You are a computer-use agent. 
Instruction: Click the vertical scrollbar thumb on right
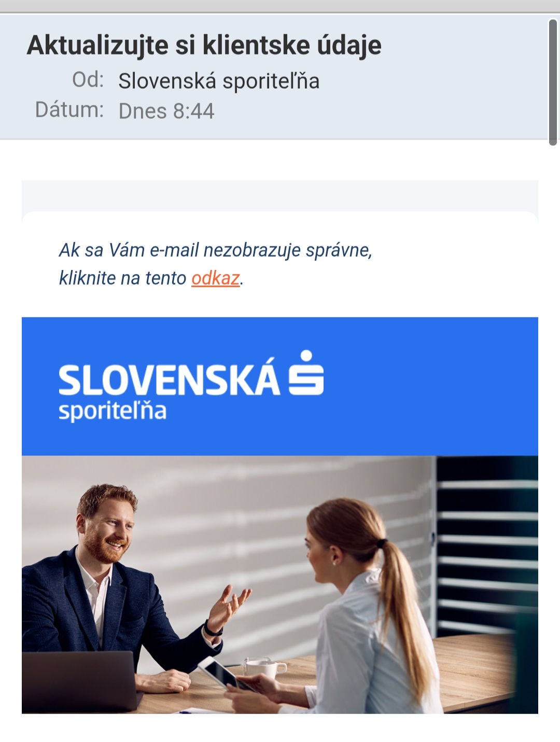point(553,81)
